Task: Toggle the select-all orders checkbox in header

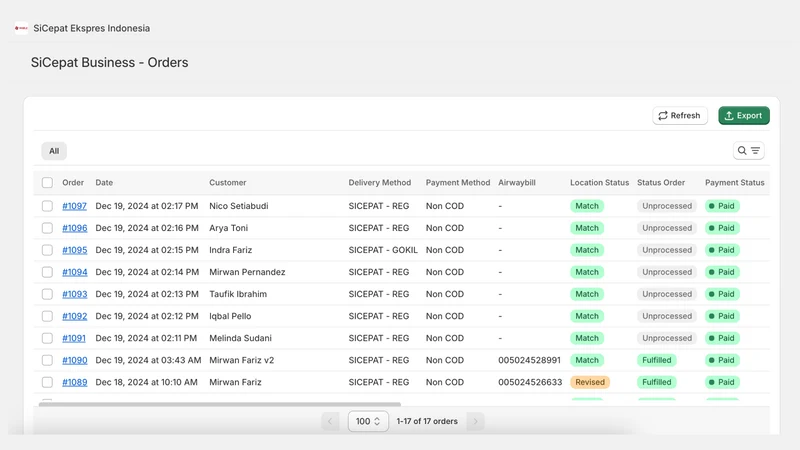Action: (47, 183)
